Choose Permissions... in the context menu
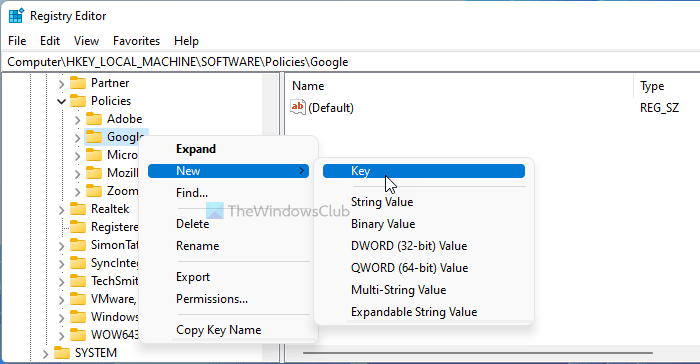700x364 pixels. 229,299
